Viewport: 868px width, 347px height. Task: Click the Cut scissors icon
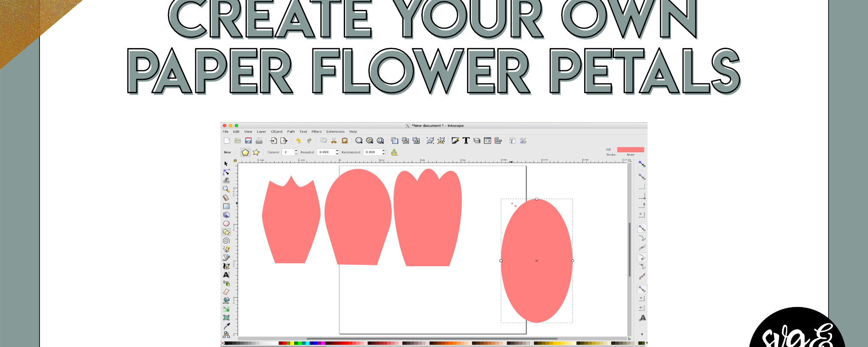click(x=334, y=141)
